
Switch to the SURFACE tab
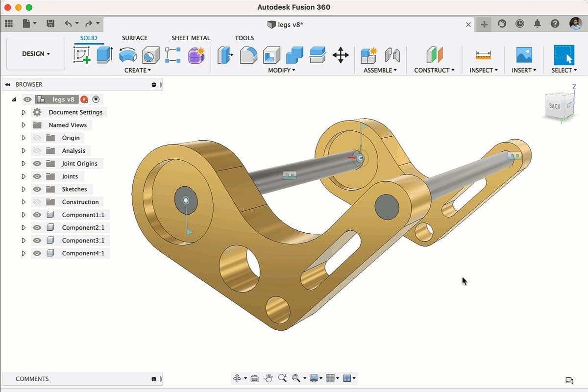pos(134,38)
